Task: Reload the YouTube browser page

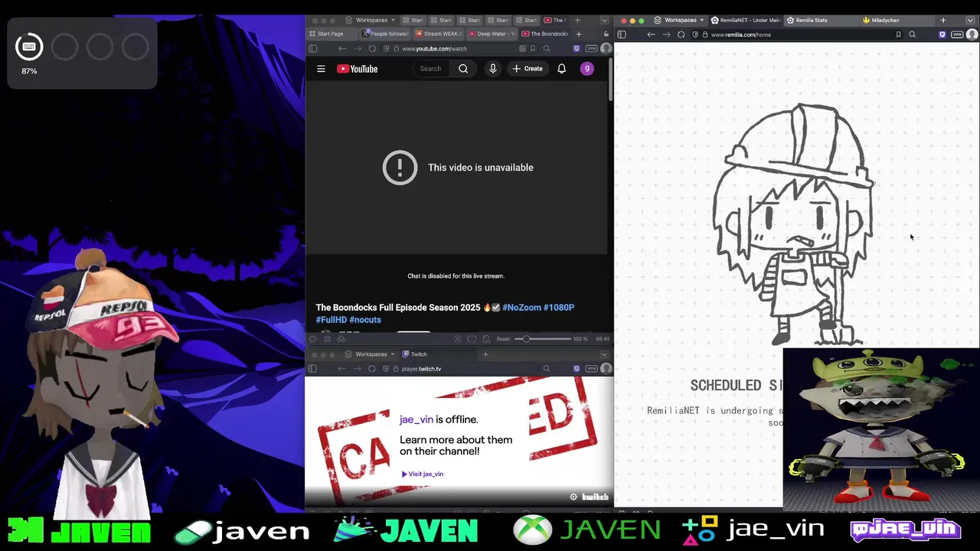Action: point(372,48)
